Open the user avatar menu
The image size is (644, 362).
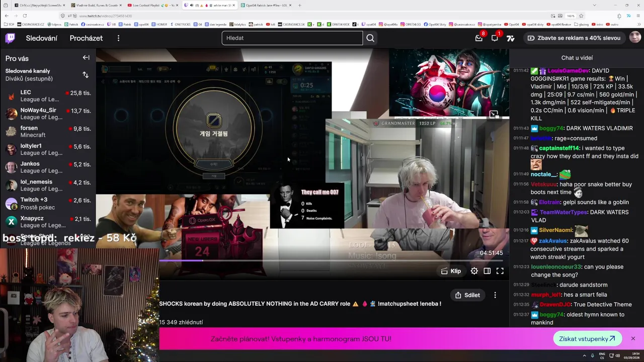[x=635, y=38]
